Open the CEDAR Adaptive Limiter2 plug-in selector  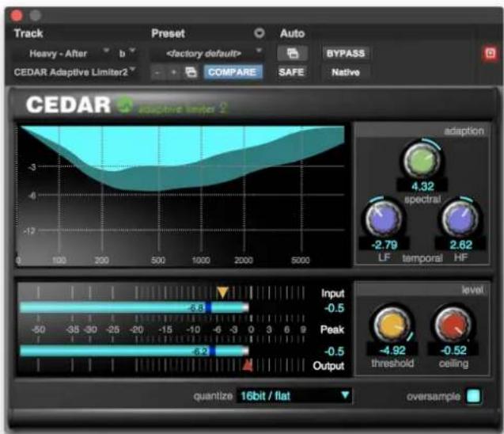pos(75,72)
